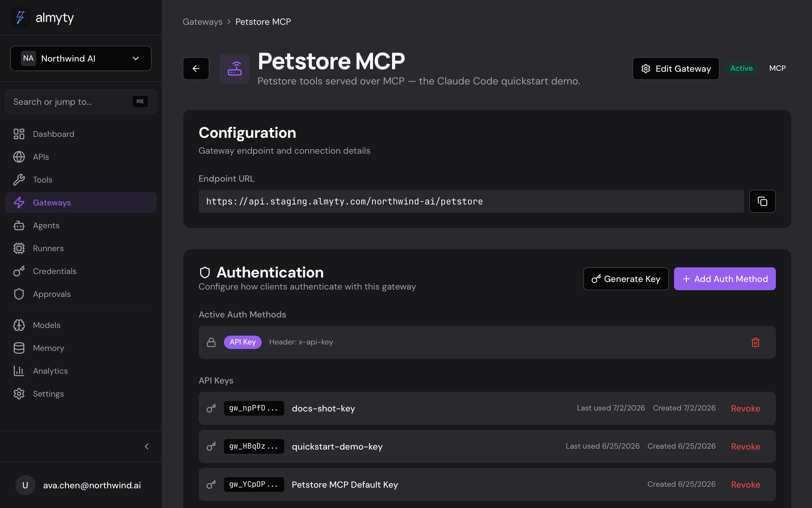This screenshot has width=812, height=508.
Task: Click Add Auth Method button
Action: [725, 279]
